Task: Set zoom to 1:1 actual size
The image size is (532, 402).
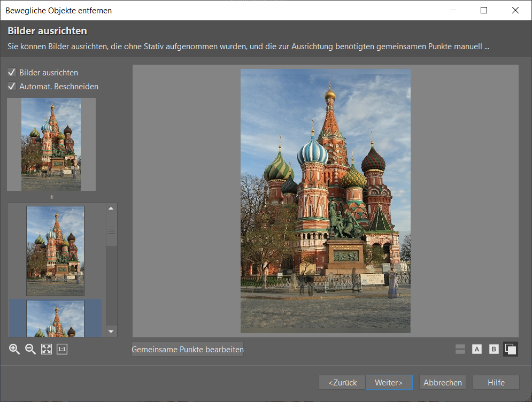Action: point(62,349)
